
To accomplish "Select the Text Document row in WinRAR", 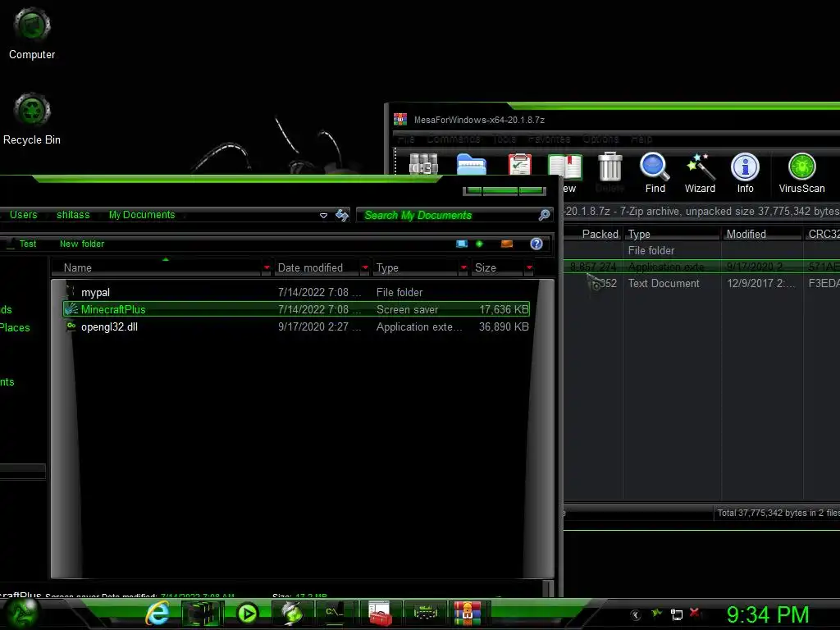I will coord(702,283).
